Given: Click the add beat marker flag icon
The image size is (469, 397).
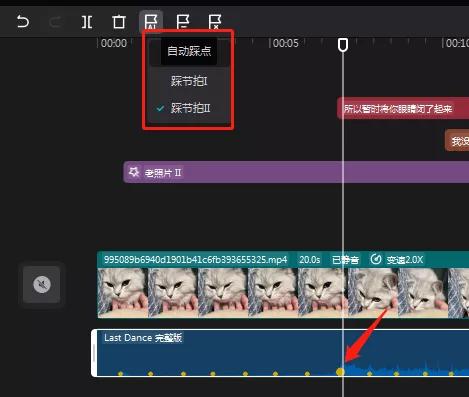Looking at the screenshot, I should point(183,22).
